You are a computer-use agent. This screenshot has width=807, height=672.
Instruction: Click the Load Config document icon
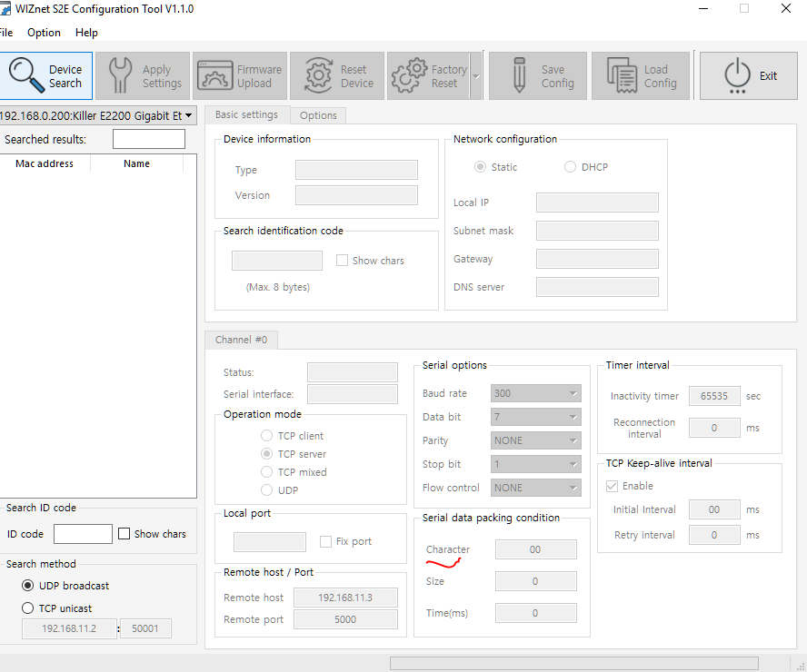click(x=623, y=75)
